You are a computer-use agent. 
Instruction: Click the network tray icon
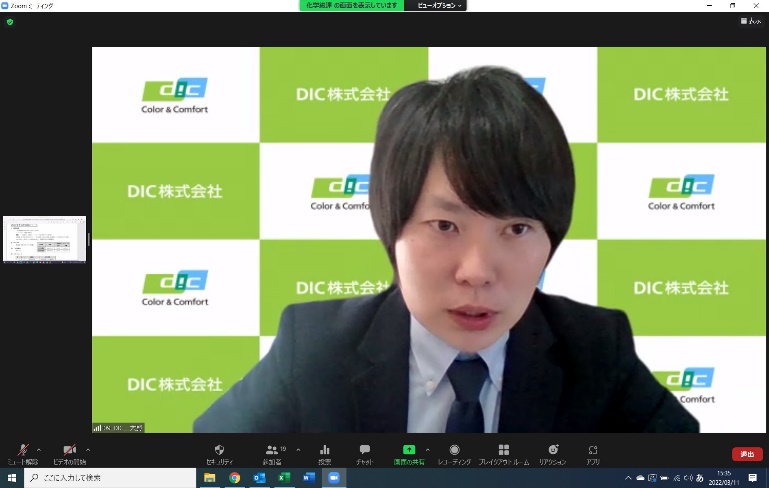[x=677, y=478]
